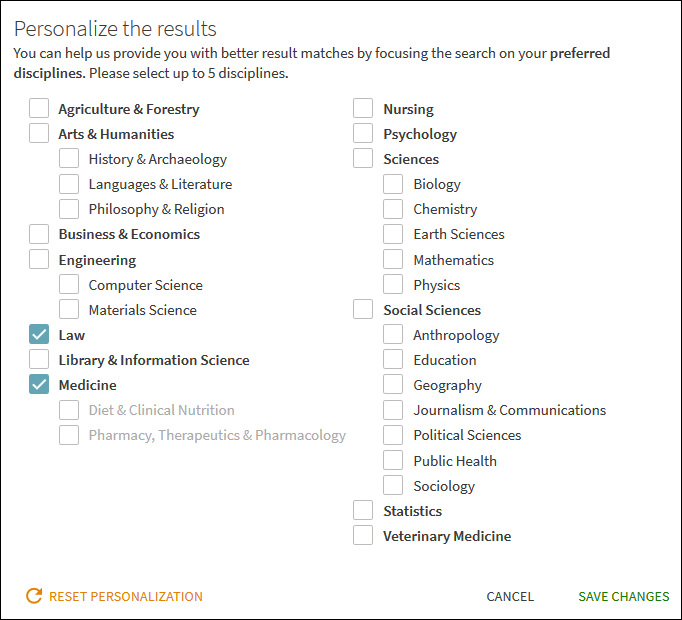This screenshot has height=620, width=682.
Task: Check the Biology checkbox under Sciences
Action: (x=394, y=184)
